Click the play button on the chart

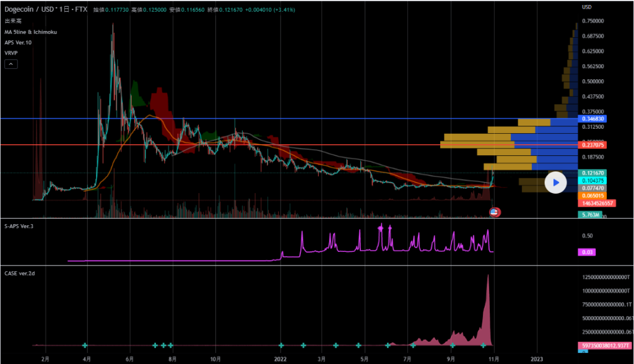555,183
